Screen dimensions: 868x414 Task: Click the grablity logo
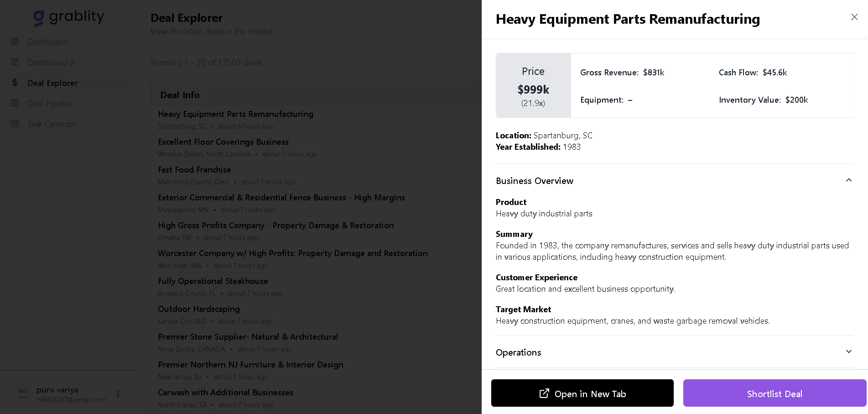click(x=69, y=17)
